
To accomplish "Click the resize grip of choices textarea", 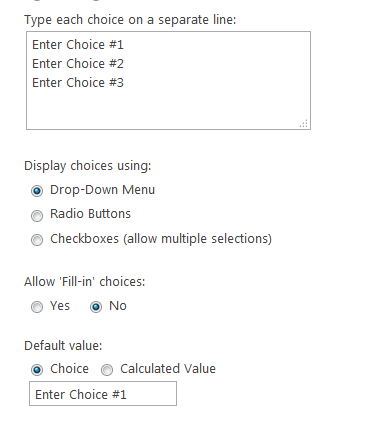I will [x=304, y=123].
